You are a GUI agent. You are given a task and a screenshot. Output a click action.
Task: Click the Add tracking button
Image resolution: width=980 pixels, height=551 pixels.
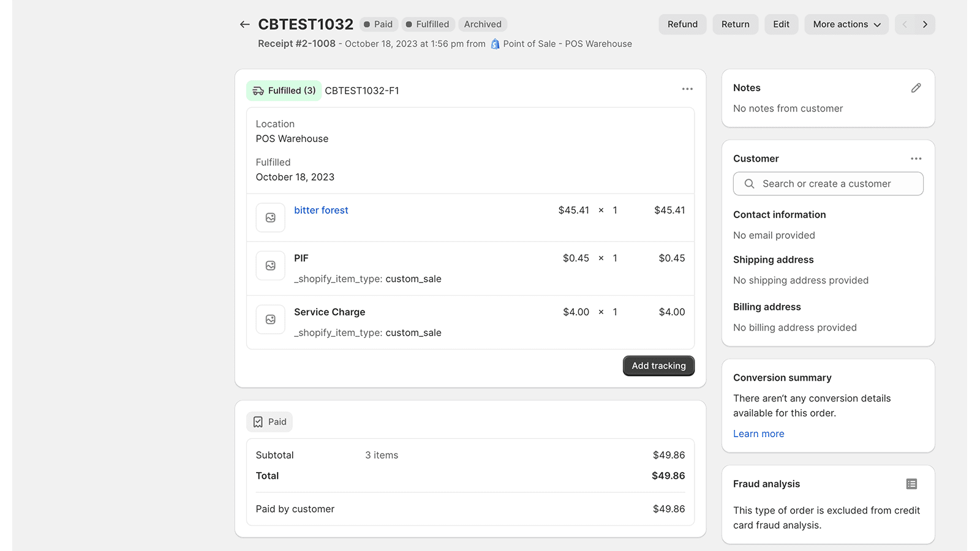[658, 366]
